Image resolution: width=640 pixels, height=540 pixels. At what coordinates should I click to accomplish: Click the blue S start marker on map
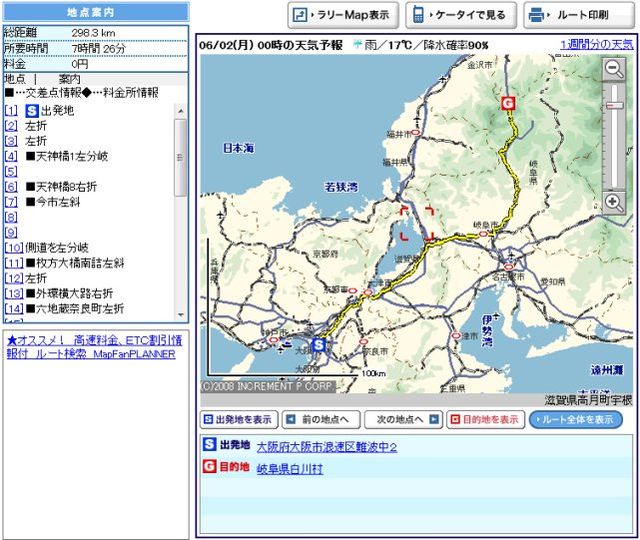pyautogui.click(x=318, y=345)
